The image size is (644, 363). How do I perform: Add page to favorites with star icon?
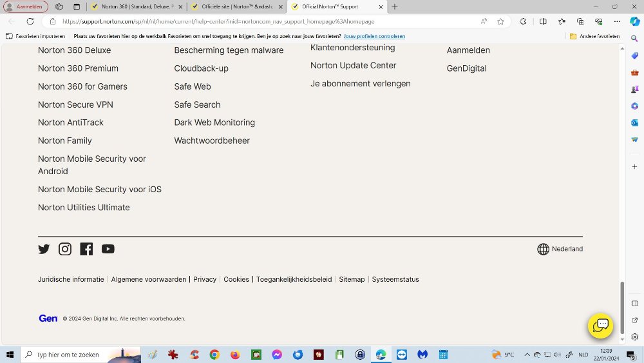(500, 21)
